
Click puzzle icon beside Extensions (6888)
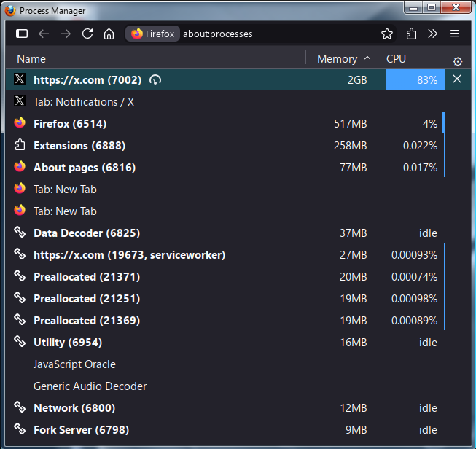20,145
